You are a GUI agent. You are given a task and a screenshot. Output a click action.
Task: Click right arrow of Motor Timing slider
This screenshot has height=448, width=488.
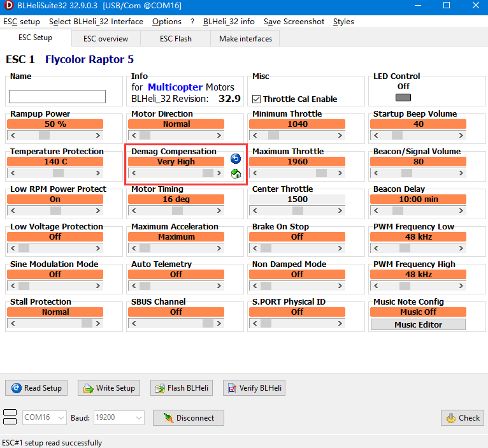tap(220, 210)
